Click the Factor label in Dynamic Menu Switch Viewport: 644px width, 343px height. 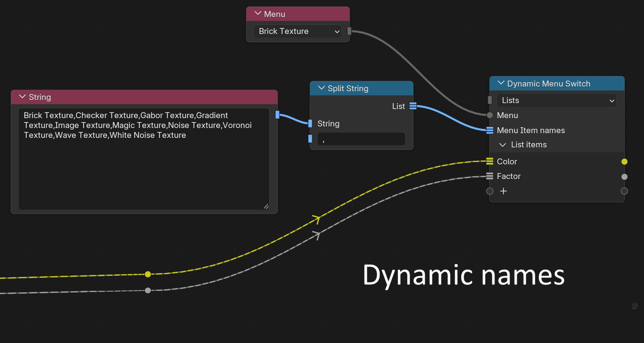click(509, 176)
